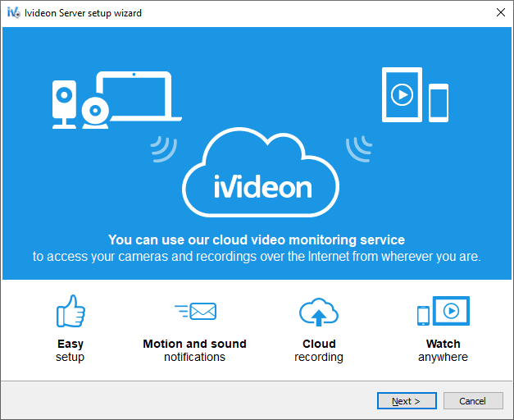514x420 pixels.
Task: Click the Watch anywhere devices icon
Action: click(443, 311)
